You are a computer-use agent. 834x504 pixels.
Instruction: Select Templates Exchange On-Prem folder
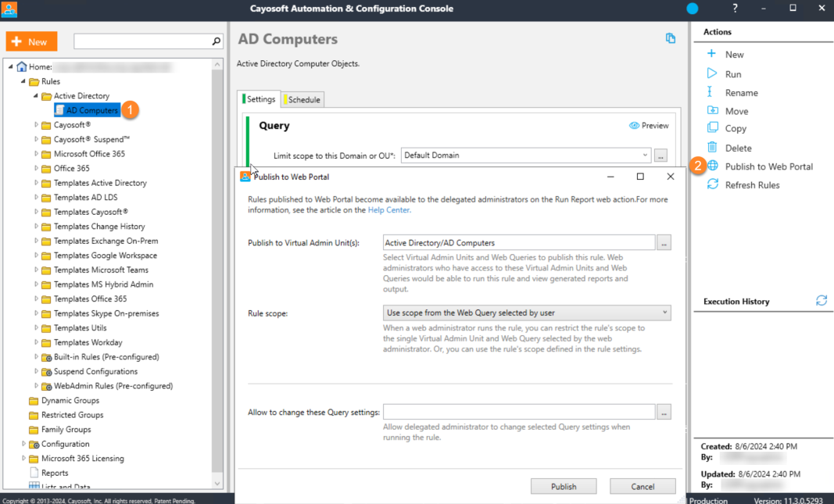[106, 241]
